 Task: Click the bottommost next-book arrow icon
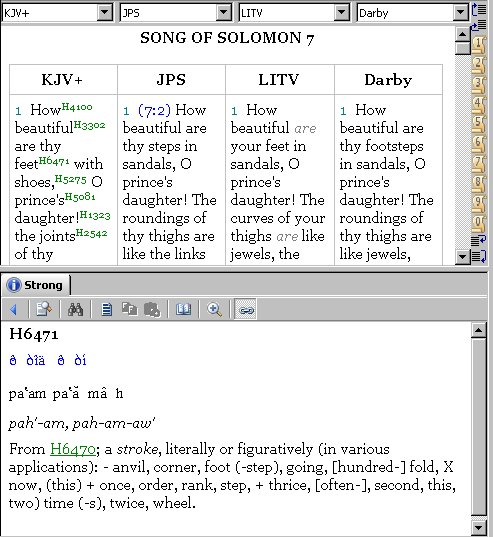(479, 256)
